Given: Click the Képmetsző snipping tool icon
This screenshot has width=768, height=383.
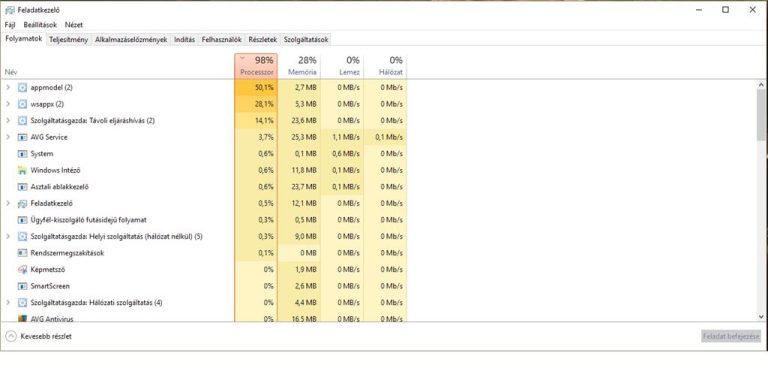Looking at the screenshot, I should click(x=22, y=269).
